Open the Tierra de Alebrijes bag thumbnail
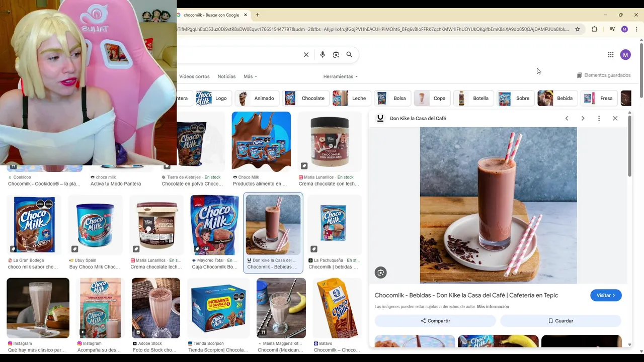Viewport: 644px width, 362px height. pyautogui.click(x=201, y=142)
